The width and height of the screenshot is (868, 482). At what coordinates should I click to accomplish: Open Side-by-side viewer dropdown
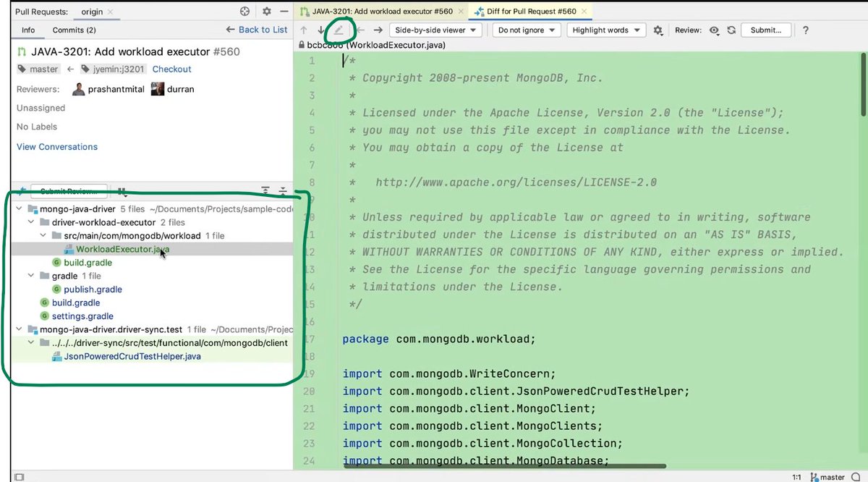point(436,30)
